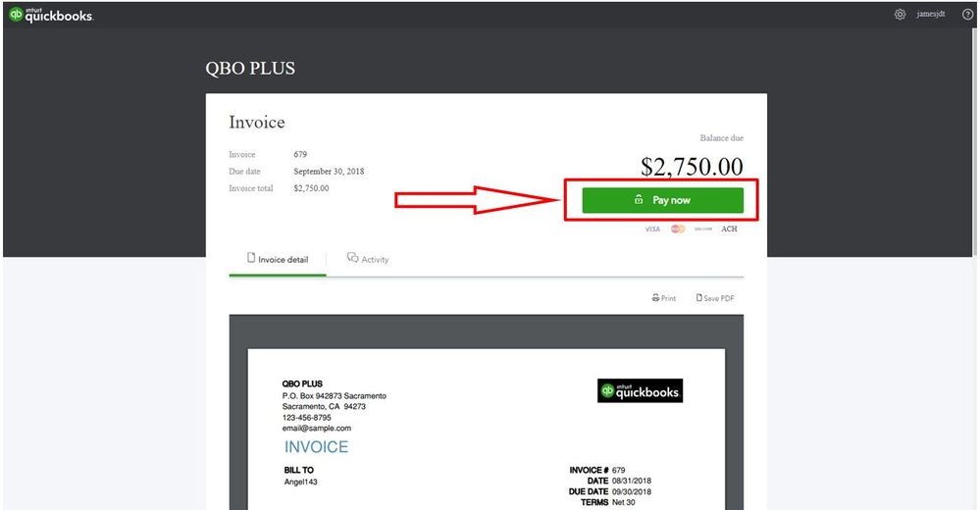Viewport: 980px width, 510px height.
Task: Click the Visa card icon
Action: (652, 229)
